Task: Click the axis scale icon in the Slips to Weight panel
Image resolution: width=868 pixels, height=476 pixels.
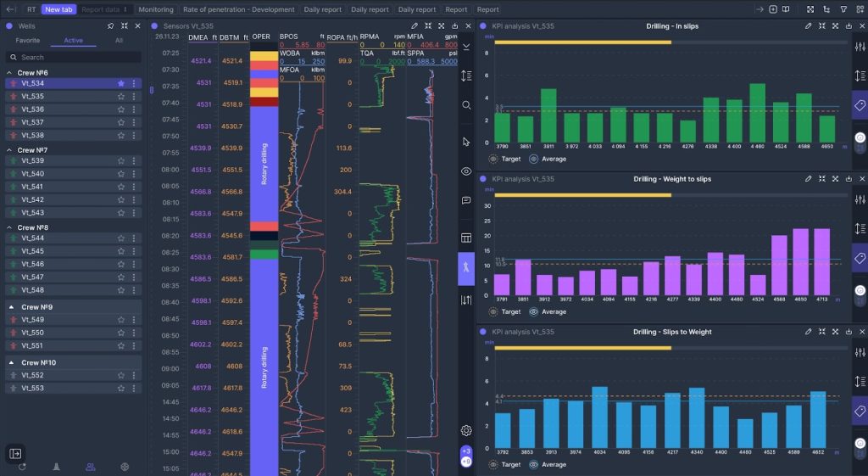Action: click(x=860, y=381)
